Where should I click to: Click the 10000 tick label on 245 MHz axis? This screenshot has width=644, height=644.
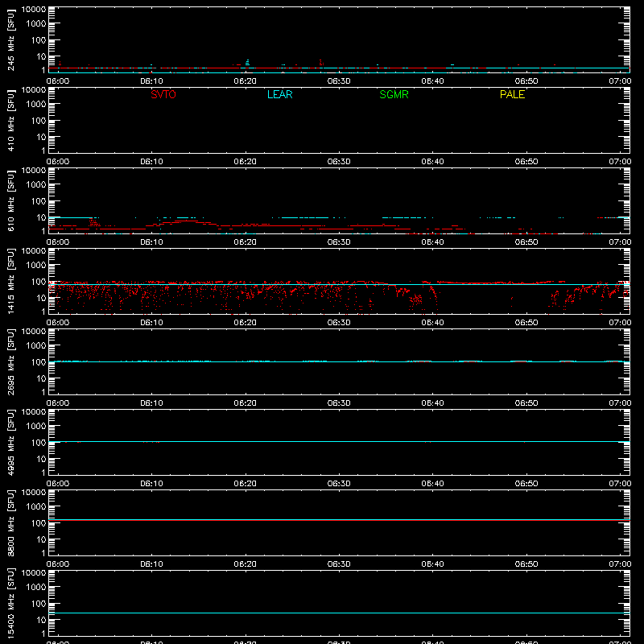pyautogui.click(x=34, y=10)
